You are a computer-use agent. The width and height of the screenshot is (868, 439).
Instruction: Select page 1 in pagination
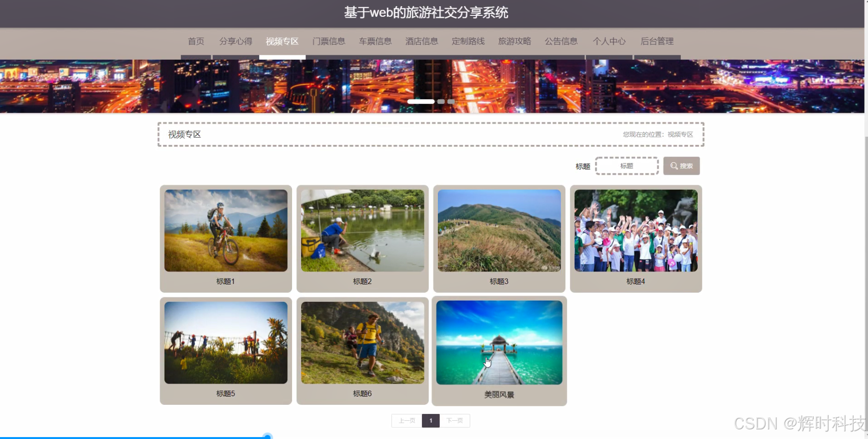[x=431, y=420]
